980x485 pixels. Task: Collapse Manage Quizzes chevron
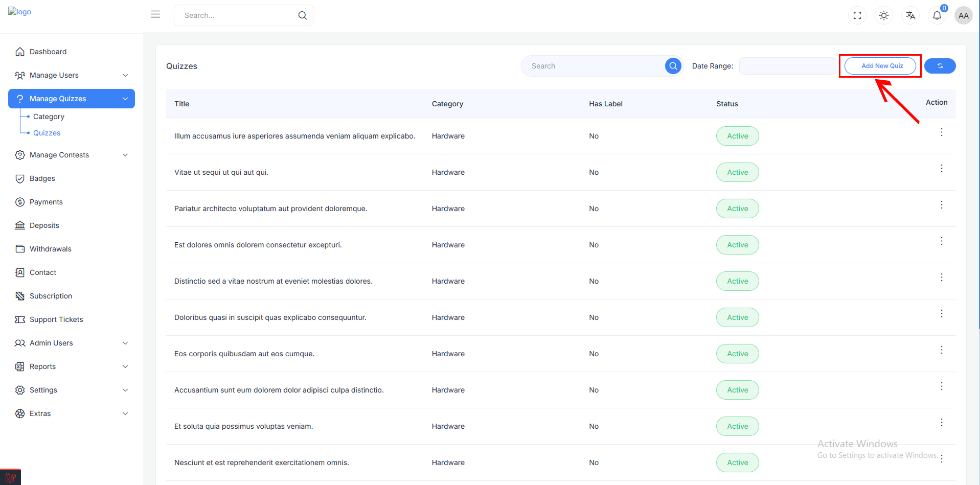(x=125, y=99)
